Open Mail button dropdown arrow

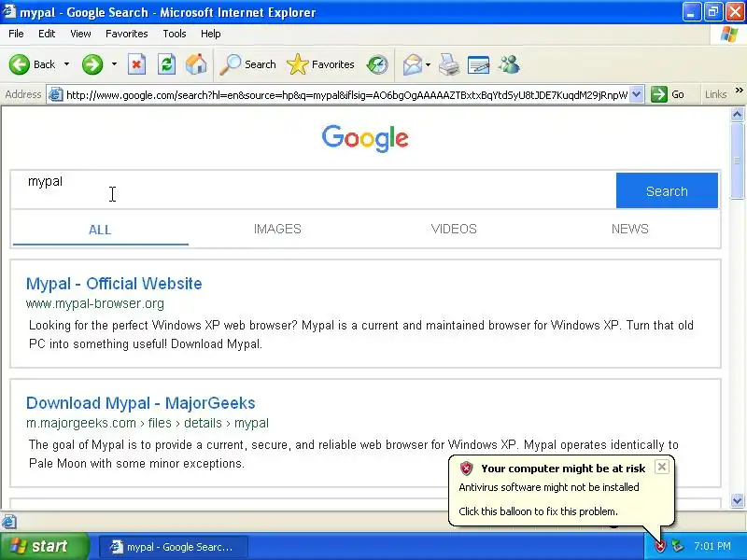[428, 64]
